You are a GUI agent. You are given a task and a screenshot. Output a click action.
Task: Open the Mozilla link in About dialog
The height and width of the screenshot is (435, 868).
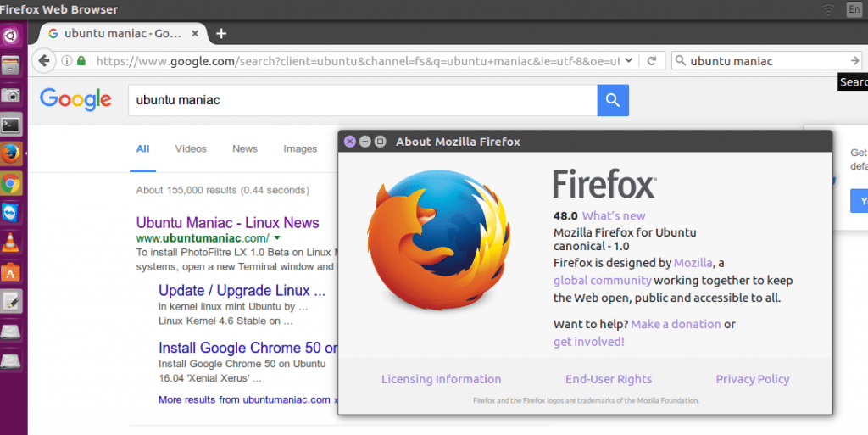pos(693,263)
